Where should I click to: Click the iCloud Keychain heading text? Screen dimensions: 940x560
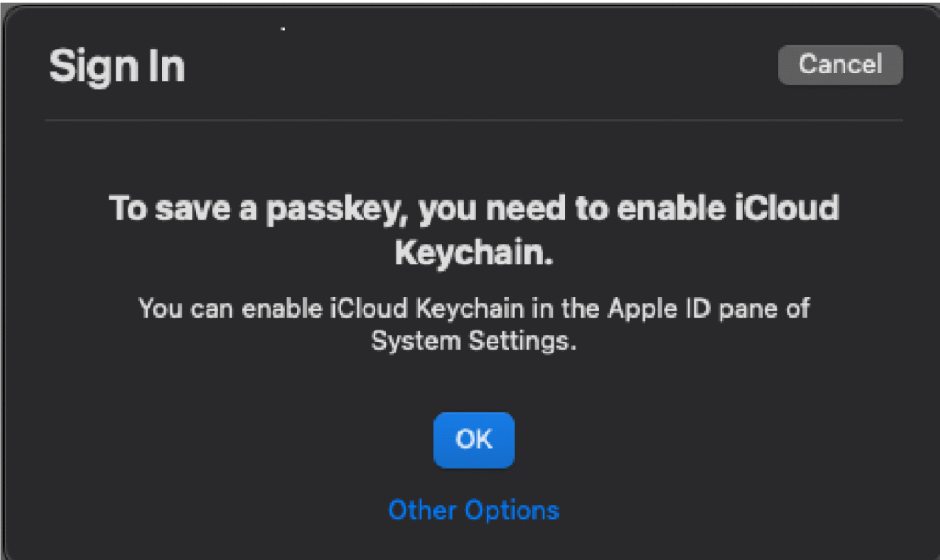473,228
